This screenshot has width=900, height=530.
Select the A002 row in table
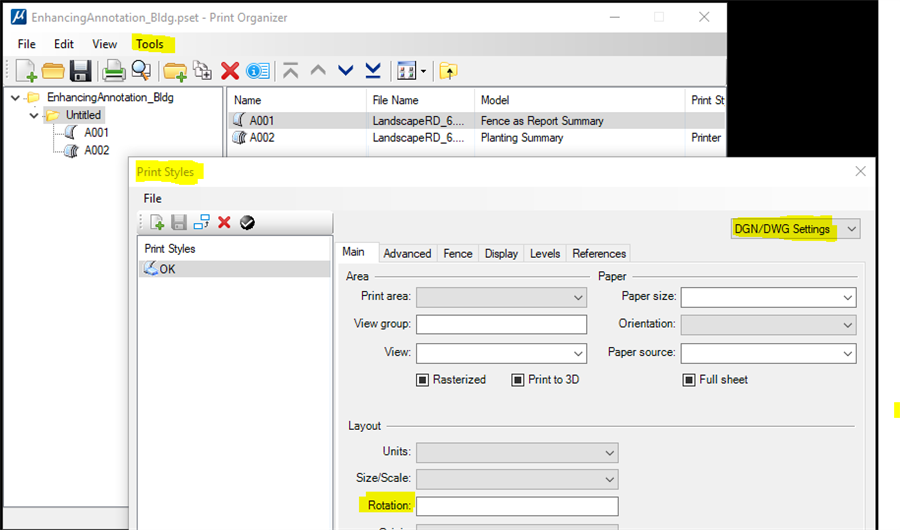tap(476, 138)
